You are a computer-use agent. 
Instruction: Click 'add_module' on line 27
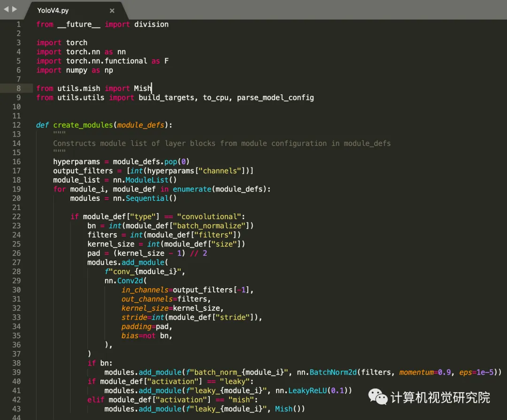(143, 262)
